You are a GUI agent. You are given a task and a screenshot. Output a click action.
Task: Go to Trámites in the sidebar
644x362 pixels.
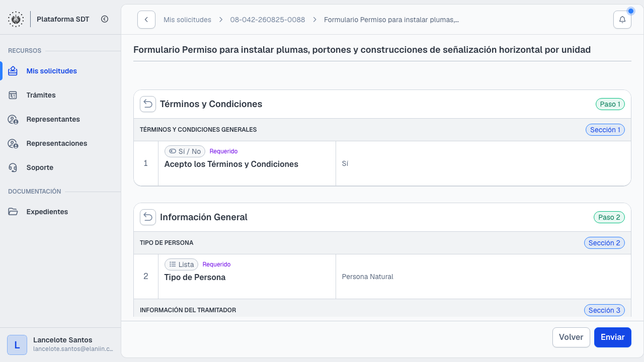point(60,95)
